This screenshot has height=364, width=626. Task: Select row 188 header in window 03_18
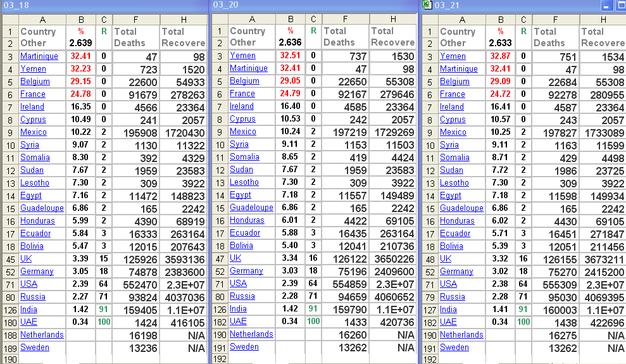click(10, 336)
